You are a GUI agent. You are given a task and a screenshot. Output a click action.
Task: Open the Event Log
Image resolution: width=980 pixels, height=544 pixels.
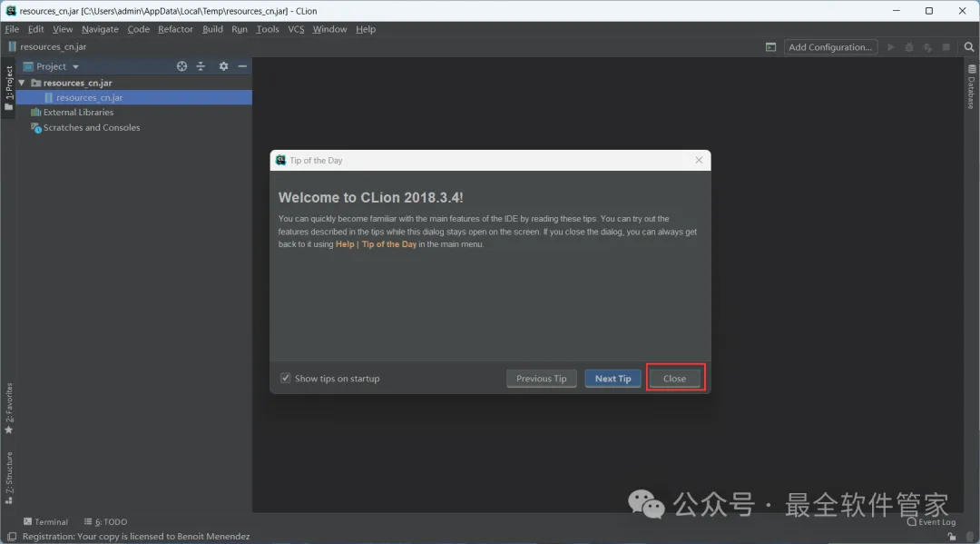(932, 522)
